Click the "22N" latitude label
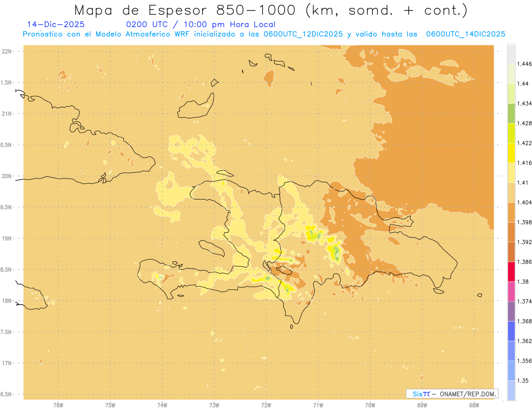 pos(7,51)
